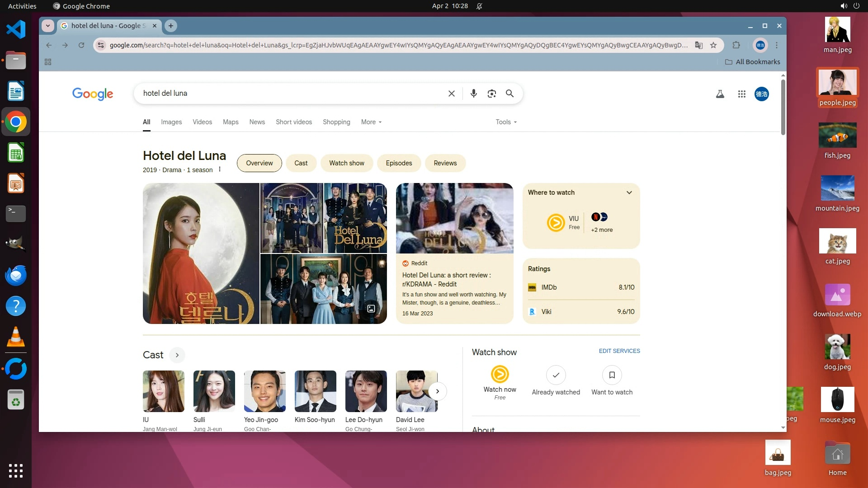Viewport: 868px width, 488px height.
Task: Open the Tools dropdown
Action: point(506,122)
